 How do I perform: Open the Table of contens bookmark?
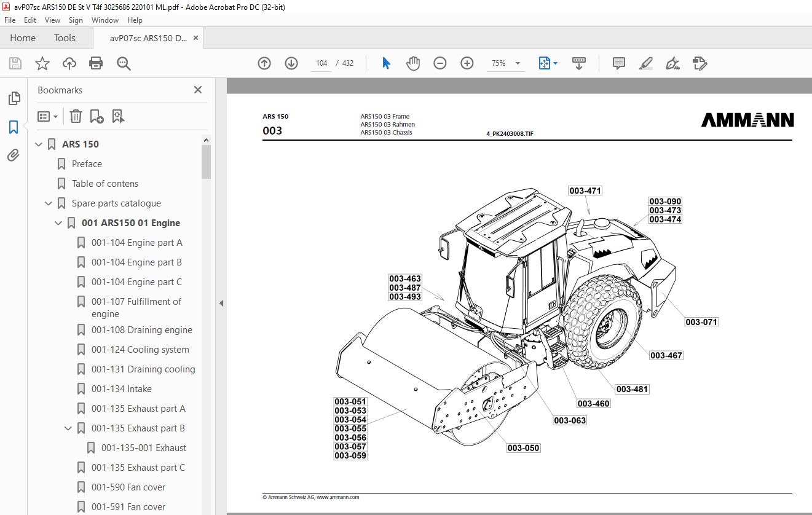tap(105, 184)
